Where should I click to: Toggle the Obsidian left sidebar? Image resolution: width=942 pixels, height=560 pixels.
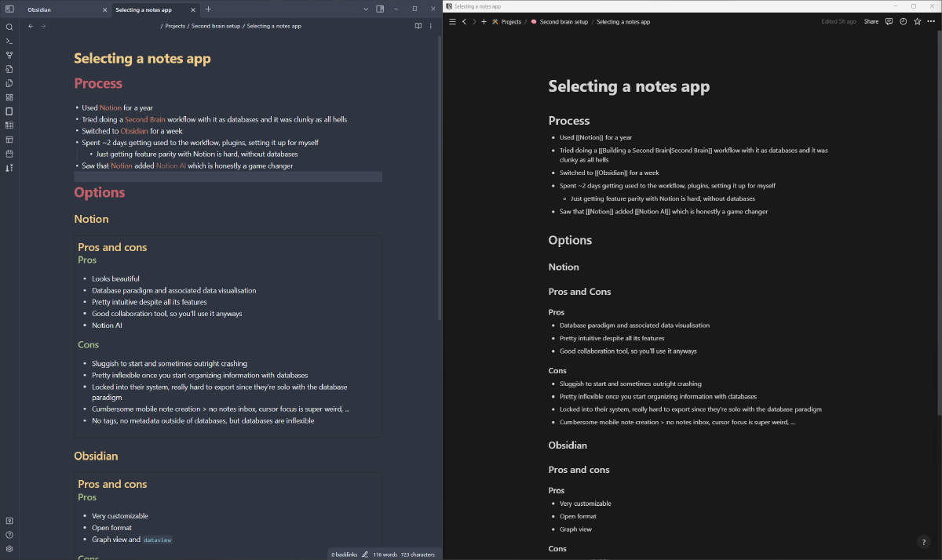(9, 9)
